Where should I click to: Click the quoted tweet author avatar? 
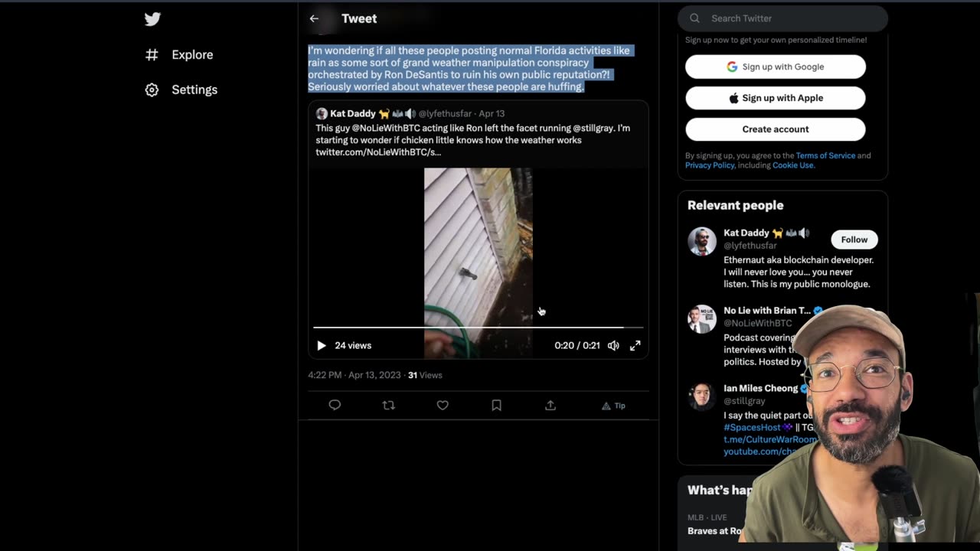[322, 113]
